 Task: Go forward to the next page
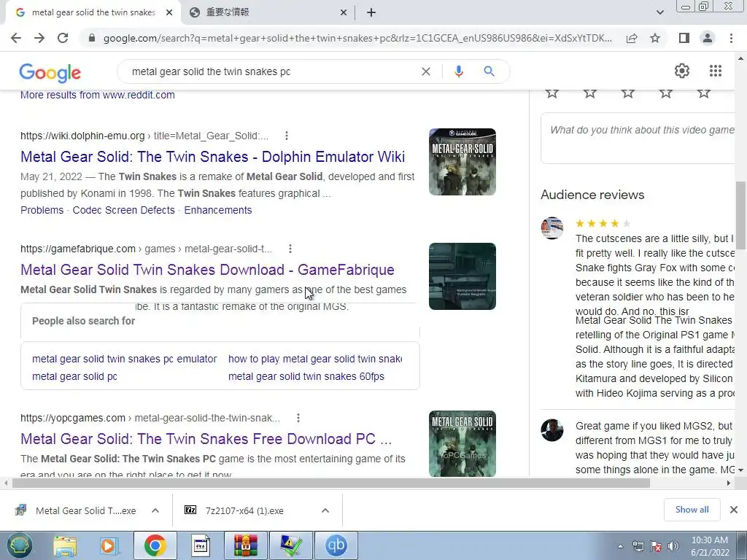point(39,38)
